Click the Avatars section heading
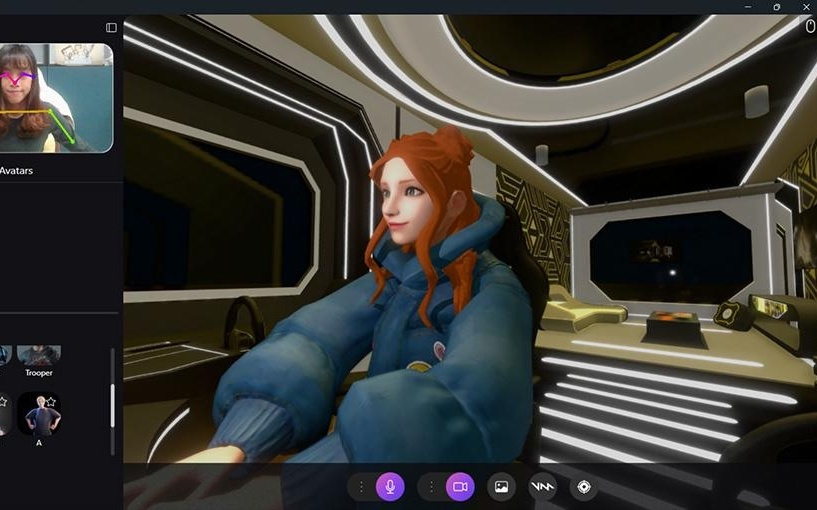The image size is (817, 510). coord(16,170)
